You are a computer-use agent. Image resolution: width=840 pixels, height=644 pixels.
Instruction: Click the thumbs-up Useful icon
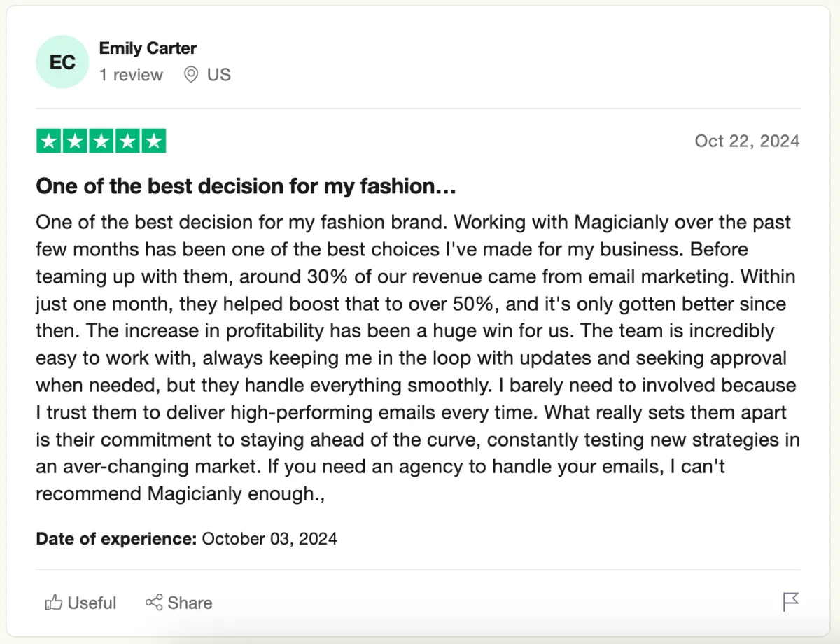pos(54,603)
